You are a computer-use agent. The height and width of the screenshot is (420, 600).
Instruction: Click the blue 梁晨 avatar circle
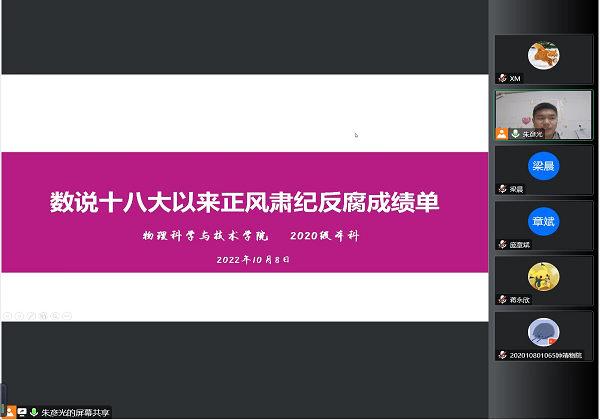tap(543, 166)
